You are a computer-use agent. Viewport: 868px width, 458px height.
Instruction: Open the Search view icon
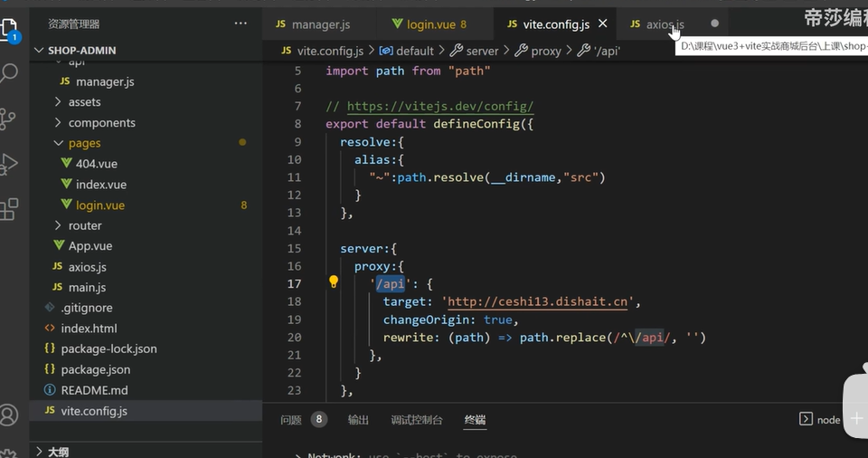(x=10, y=73)
